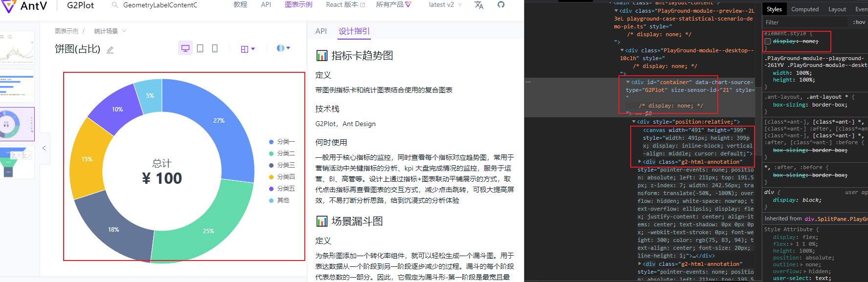Toggle the 分类四 legend item

(282, 177)
